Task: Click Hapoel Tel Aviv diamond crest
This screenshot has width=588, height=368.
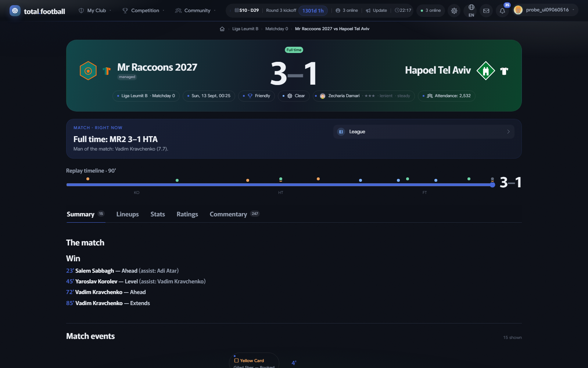Action: pyautogui.click(x=486, y=71)
